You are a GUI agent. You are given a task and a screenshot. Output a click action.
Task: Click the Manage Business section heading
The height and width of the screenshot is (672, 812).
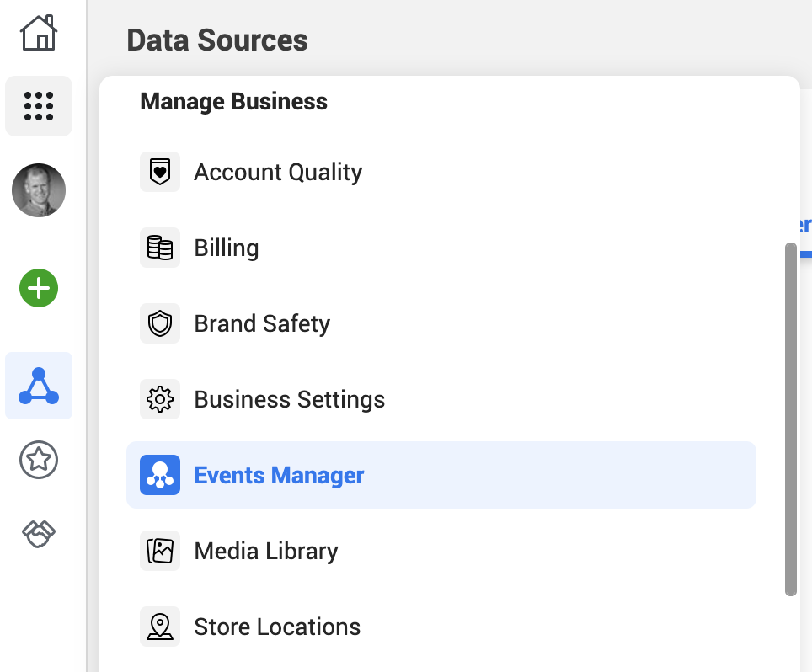tap(233, 101)
